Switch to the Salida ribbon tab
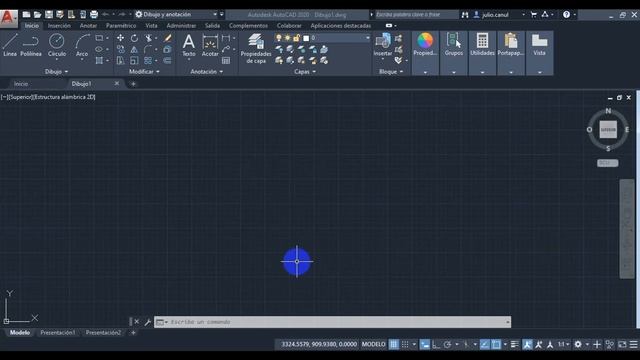Viewport: 640px width, 360px height. point(212,25)
